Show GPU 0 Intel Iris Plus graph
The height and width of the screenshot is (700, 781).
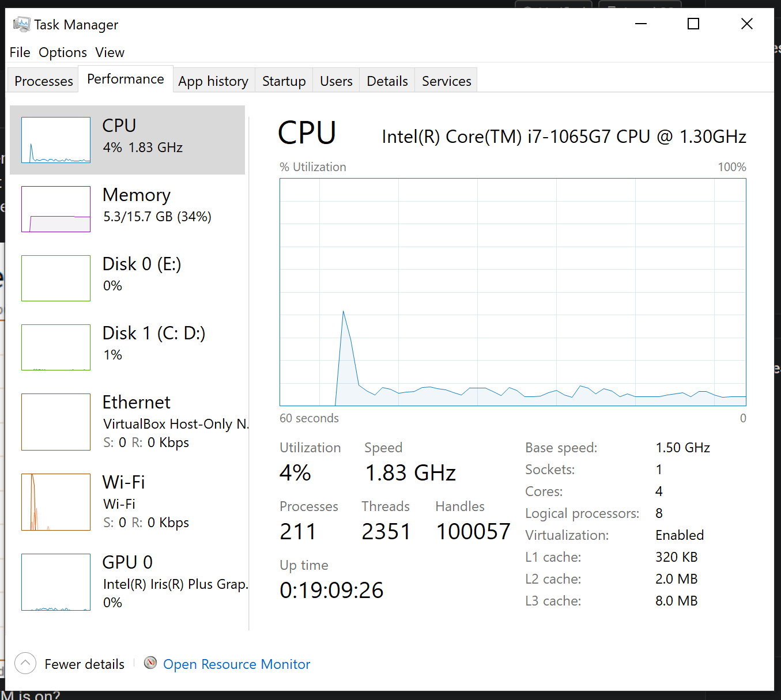(x=56, y=582)
